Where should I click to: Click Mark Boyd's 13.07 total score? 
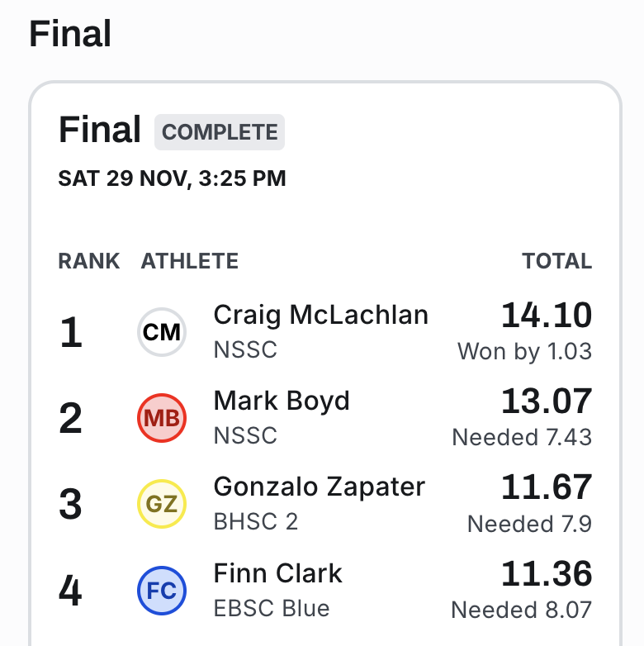547,401
